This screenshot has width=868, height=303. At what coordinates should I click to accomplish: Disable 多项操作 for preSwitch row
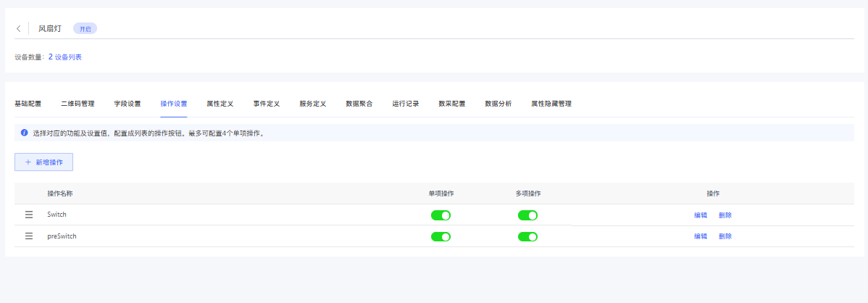[x=527, y=236]
